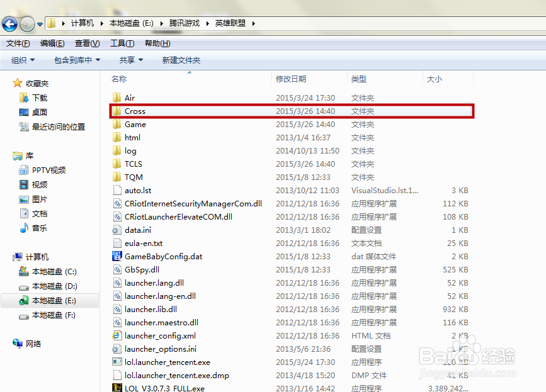The height and width of the screenshot is (392, 546).
Task: Open the recent pages dropdown arrow
Action: click(40, 25)
